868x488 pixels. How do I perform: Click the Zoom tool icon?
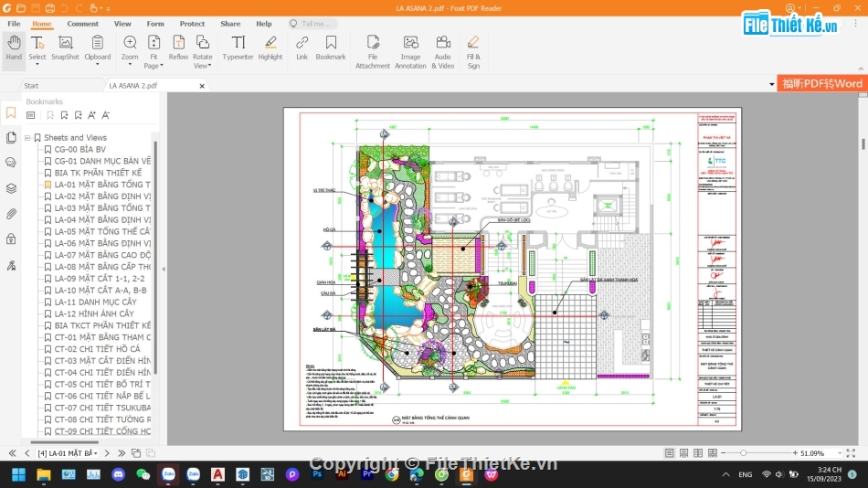(x=130, y=43)
